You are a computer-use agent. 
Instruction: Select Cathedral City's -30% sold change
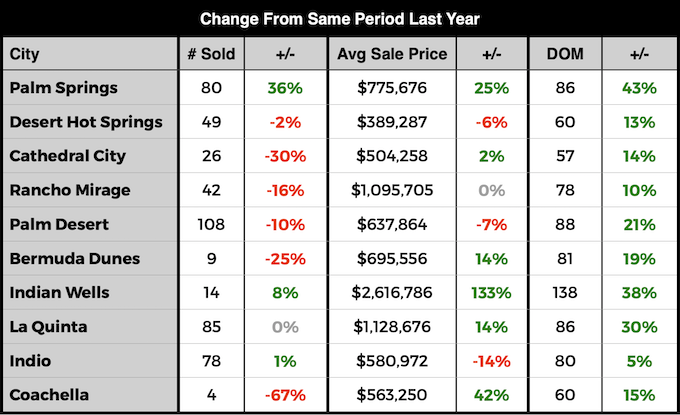[285, 156]
